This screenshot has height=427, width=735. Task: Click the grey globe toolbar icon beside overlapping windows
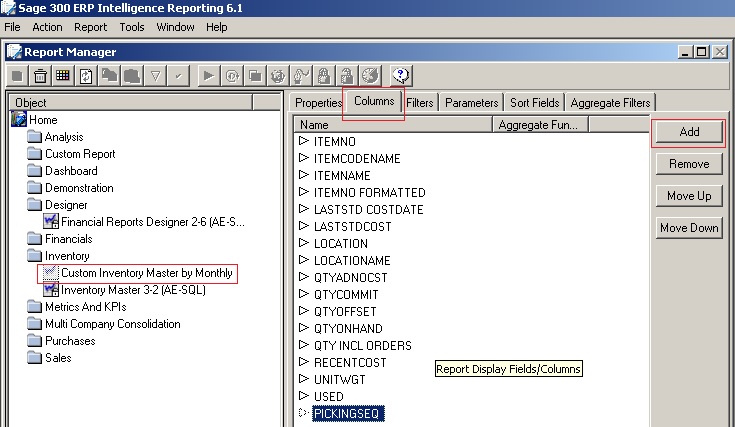pyautogui.click(x=278, y=75)
